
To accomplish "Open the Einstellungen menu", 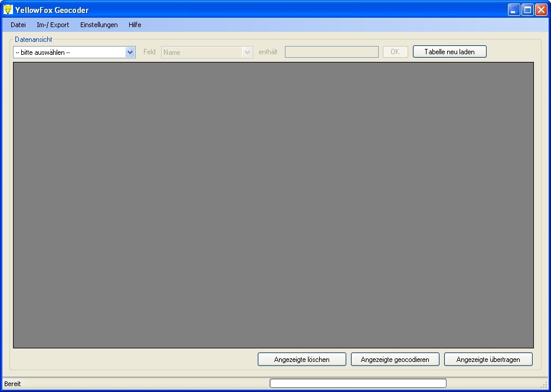I will tap(99, 25).
